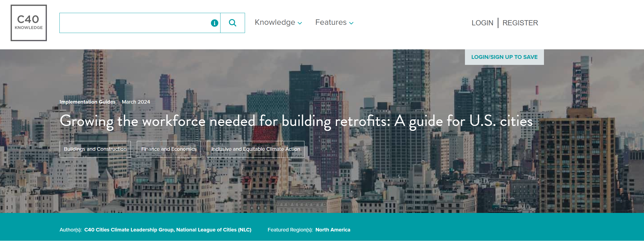This screenshot has height=241, width=644.
Task: Click the search info icon
Action: tap(214, 23)
